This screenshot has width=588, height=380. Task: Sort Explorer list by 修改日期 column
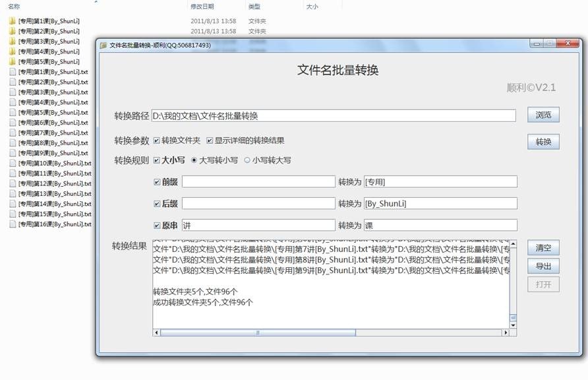(202, 7)
